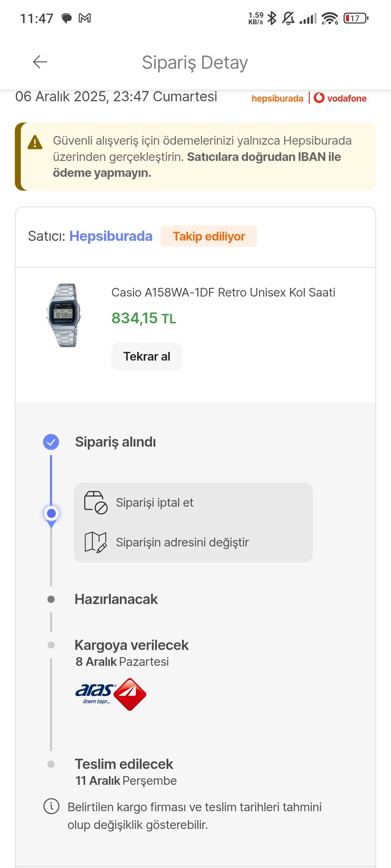Open the Hepsiburada seller link

click(x=111, y=236)
